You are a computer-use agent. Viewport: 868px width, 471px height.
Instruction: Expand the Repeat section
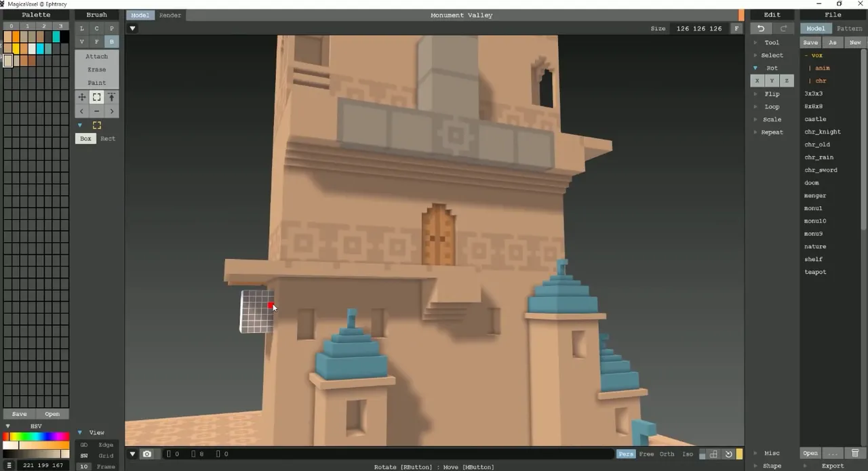pos(772,132)
